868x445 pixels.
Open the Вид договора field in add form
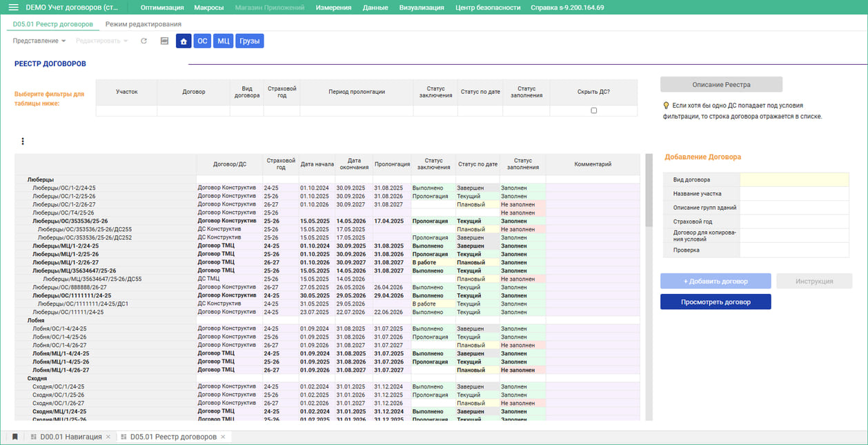click(793, 179)
